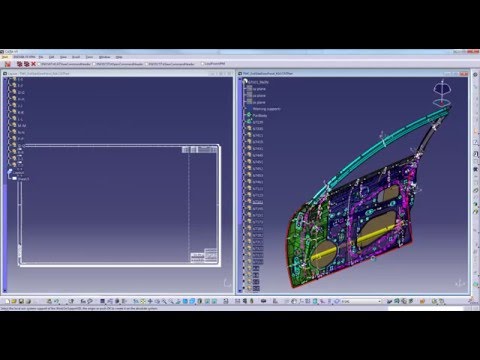
Task: Click the red X icon in top toolbar
Action: (x=33, y=64)
